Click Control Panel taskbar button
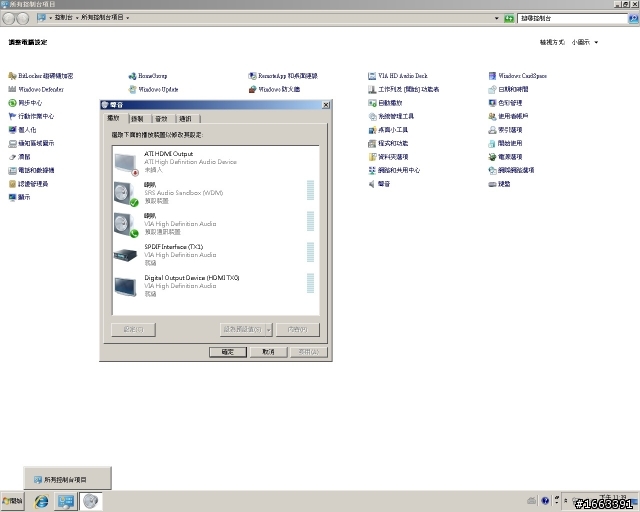This screenshot has width=640, height=512. [x=66, y=501]
